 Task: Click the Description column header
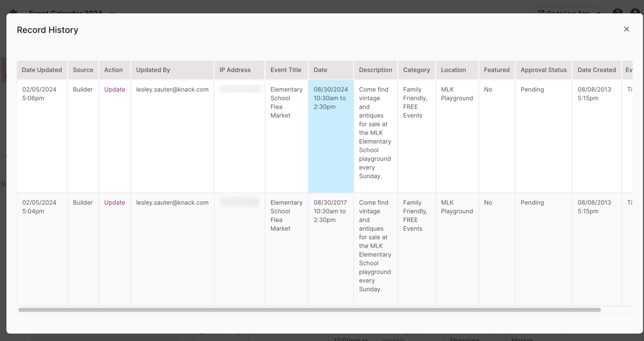click(376, 70)
